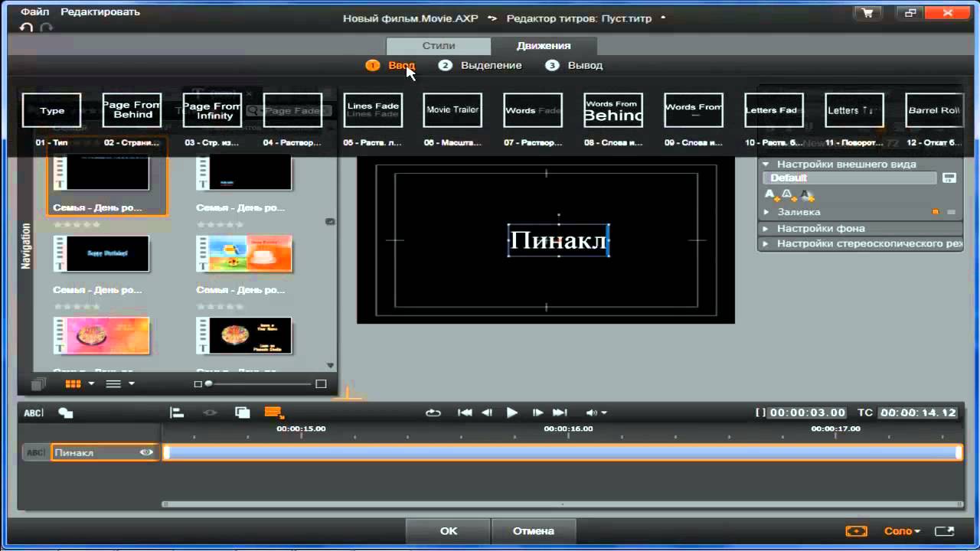Click the align objects icon

tap(177, 412)
